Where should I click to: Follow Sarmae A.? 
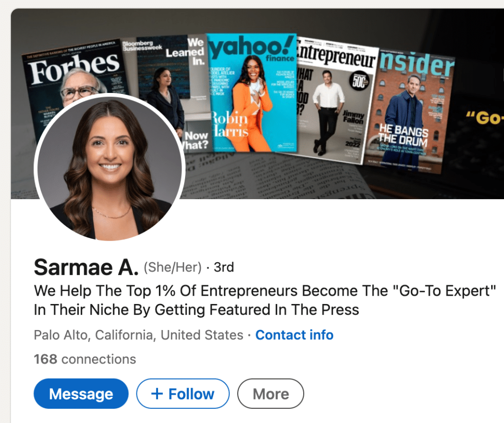(183, 393)
